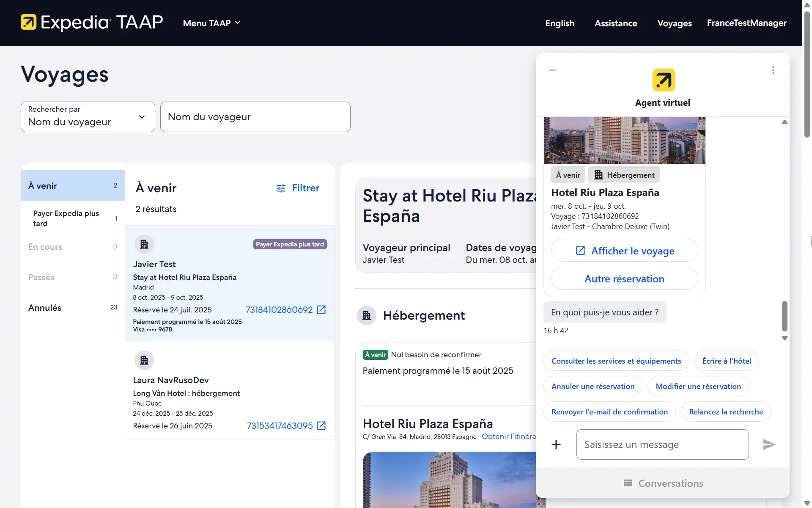Viewport: 812px width, 508px height.
Task: Click the Agent virtuel avatar logo
Action: 664,80
